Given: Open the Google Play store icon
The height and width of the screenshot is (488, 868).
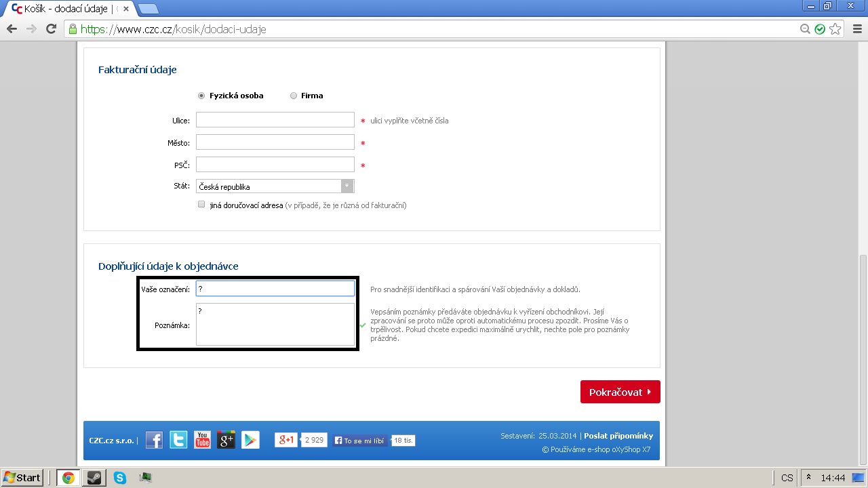Looking at the screenshot, I should [x=250, y=440].
